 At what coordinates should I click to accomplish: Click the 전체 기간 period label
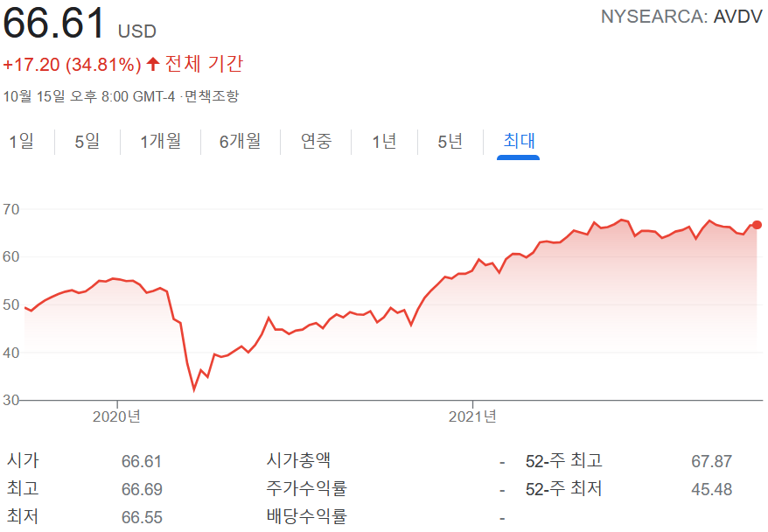[204, 64]
